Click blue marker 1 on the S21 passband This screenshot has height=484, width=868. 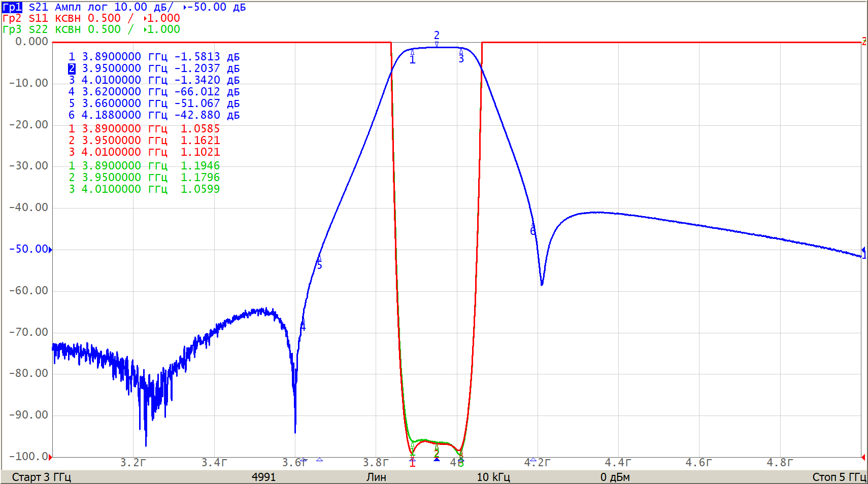pyautogui.click(x=412, y=52)
